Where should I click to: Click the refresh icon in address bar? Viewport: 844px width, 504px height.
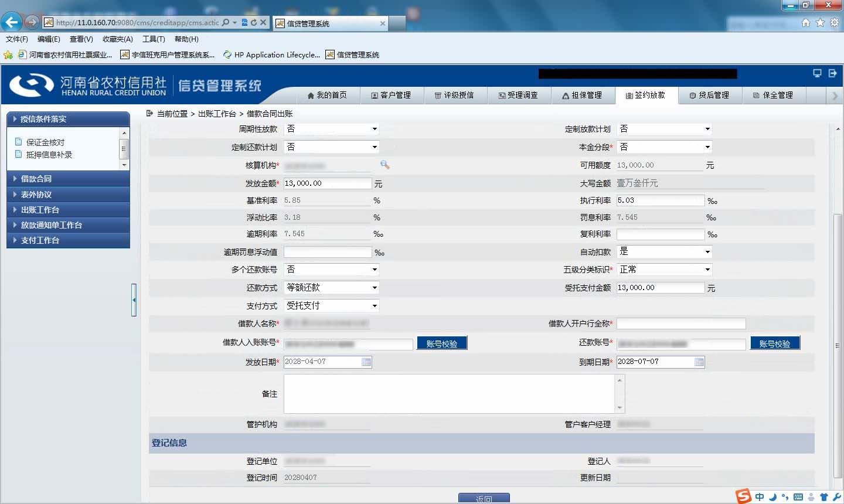[x=254, y=22]
